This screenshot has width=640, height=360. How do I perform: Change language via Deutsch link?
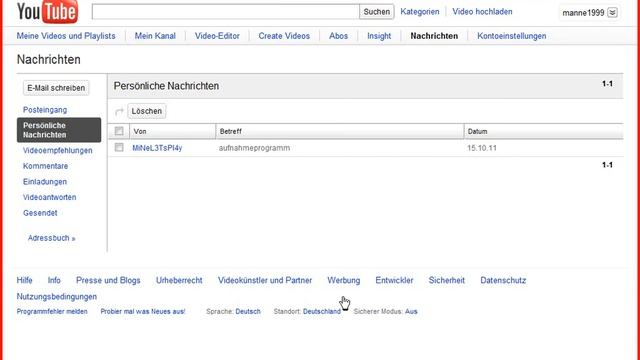[248, 311]
